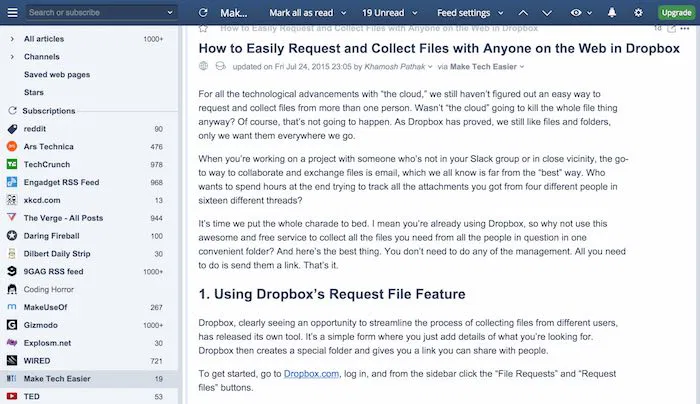
Task: Select the TechCrunch subscription
Action: point(48,163)
